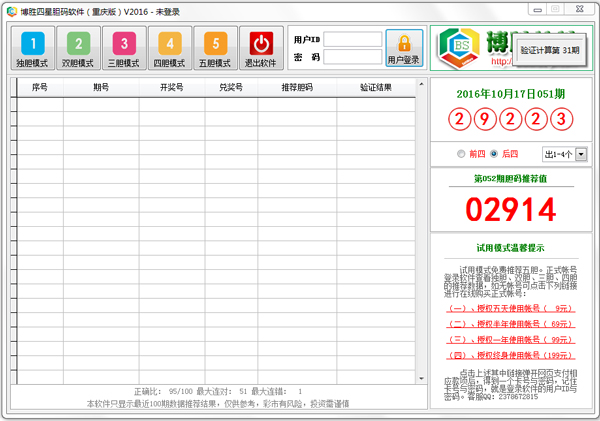Open the 授权半年使用帐号 69元 link
Screen dimensions: 600x421
(x=510, y=324)
